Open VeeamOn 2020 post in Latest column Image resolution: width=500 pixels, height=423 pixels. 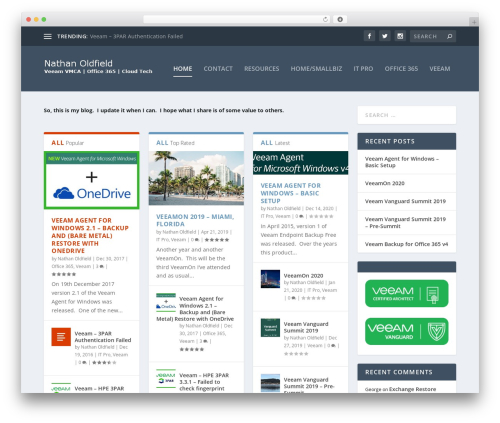pyautogui.click(x=303, y=276)
